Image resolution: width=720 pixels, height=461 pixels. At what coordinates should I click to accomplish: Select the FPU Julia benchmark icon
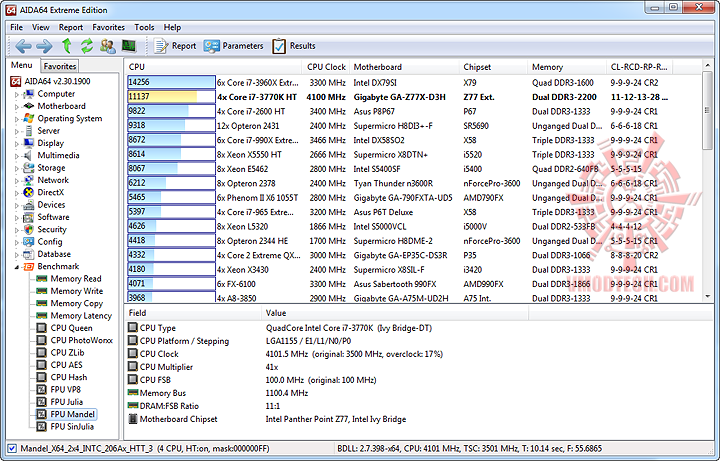42,402
